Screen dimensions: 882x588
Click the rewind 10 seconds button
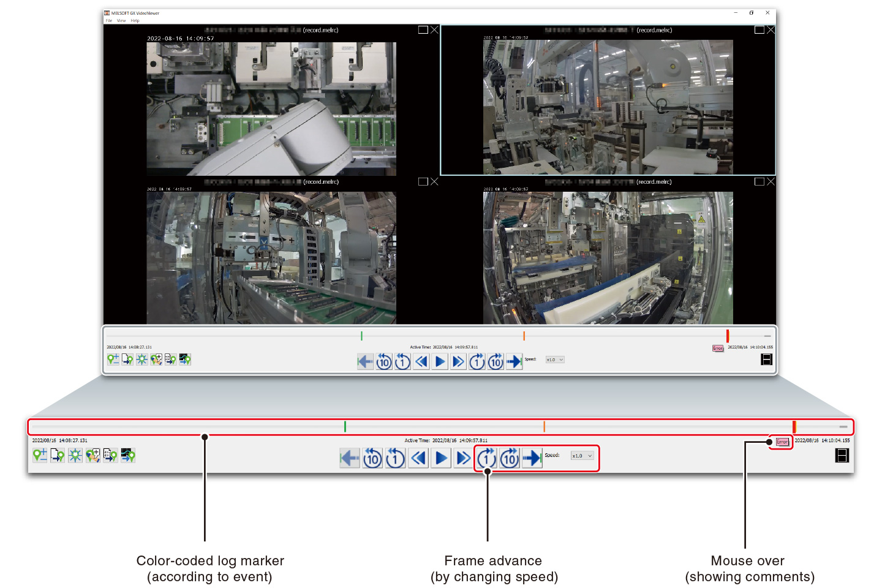(x=372, y=458)
